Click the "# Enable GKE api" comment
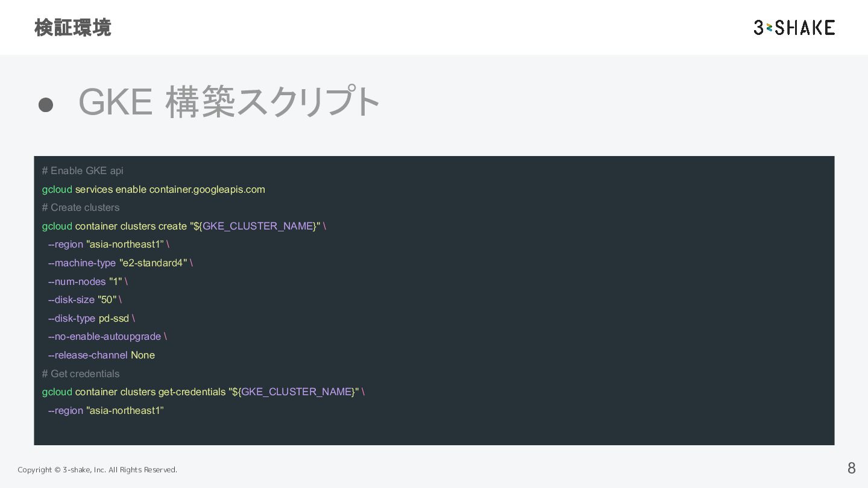868x488 pixels. (83, 171)
